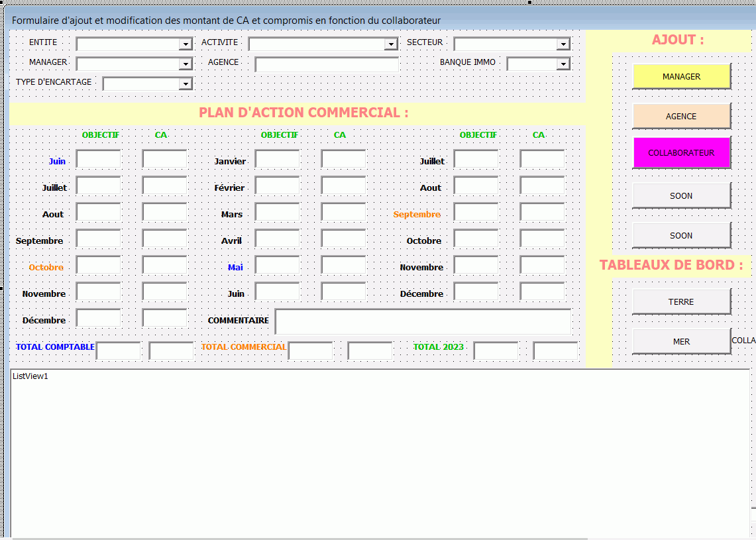Click the ListView1 list area

click(x=380, y=453)
